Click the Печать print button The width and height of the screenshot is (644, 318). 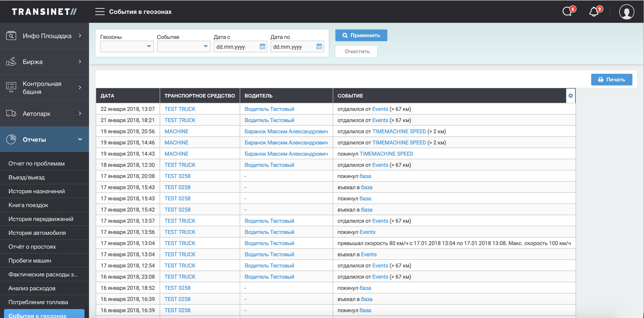(612, 80)
